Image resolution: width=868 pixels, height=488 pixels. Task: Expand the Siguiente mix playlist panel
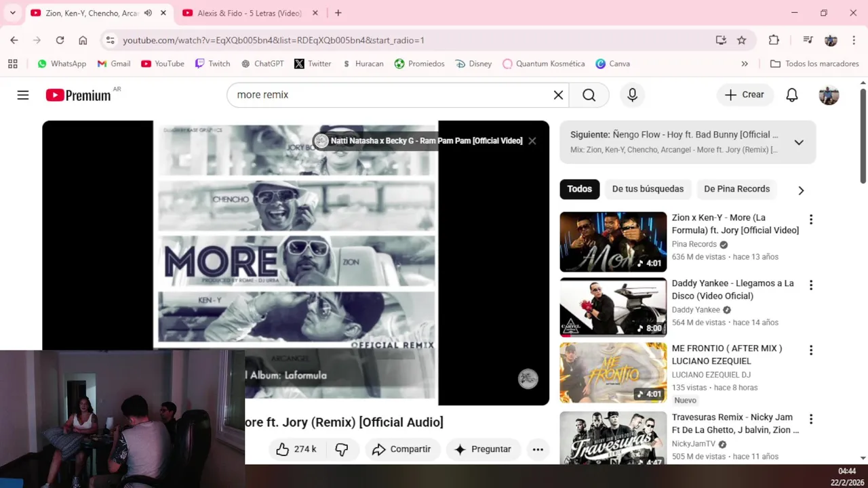799,142
